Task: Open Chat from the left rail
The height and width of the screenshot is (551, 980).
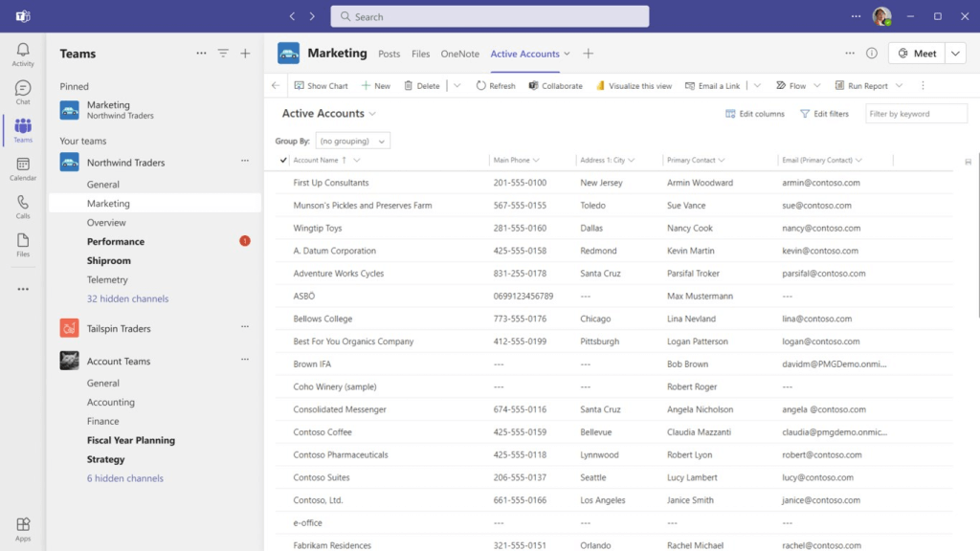Action: (x=23, y=93)
